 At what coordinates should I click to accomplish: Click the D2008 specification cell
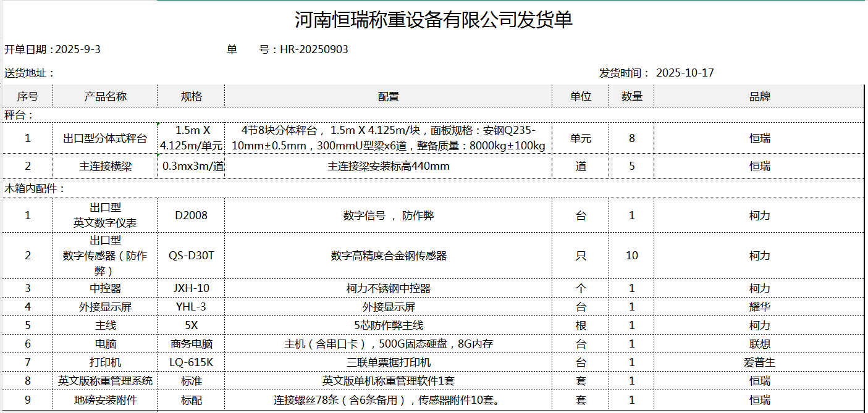pyautogui.click(x=191, y=215)
